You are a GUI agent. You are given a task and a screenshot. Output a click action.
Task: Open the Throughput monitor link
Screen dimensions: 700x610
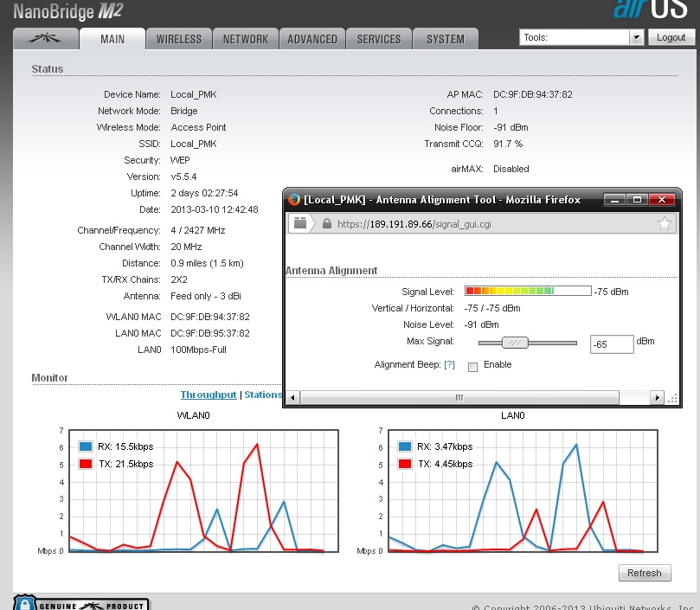[209, 395]
